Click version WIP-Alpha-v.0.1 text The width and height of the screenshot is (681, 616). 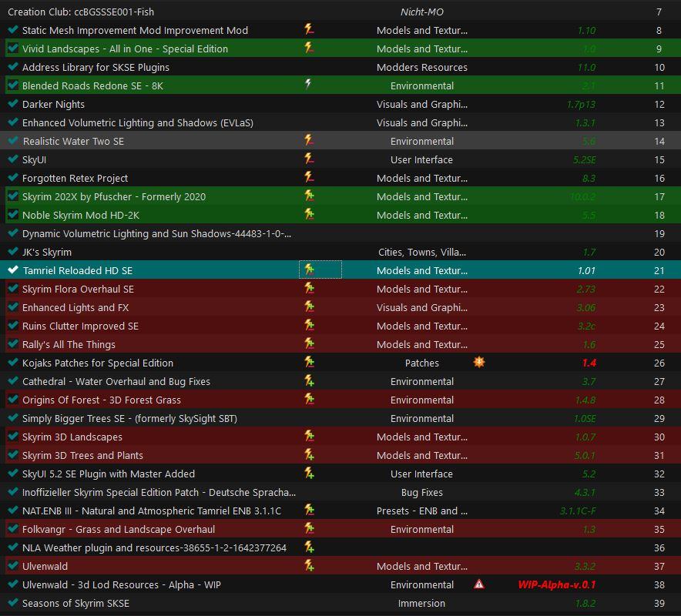[557, 585]
